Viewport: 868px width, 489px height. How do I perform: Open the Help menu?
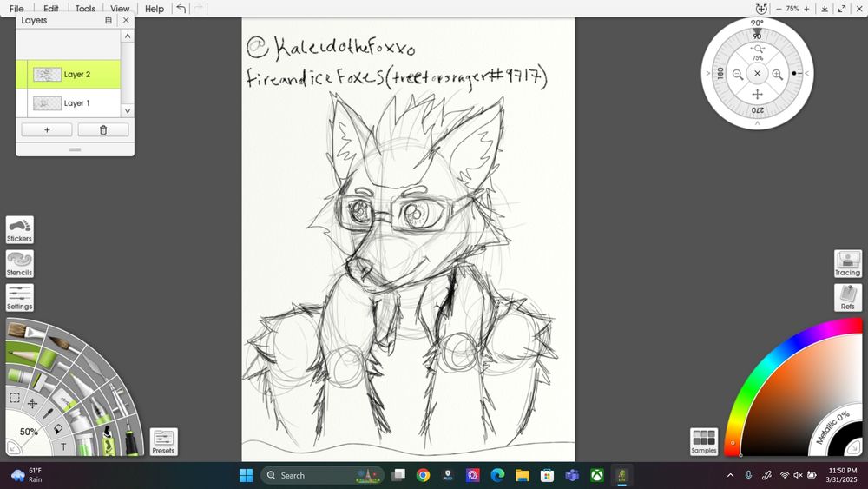point(155,9)
